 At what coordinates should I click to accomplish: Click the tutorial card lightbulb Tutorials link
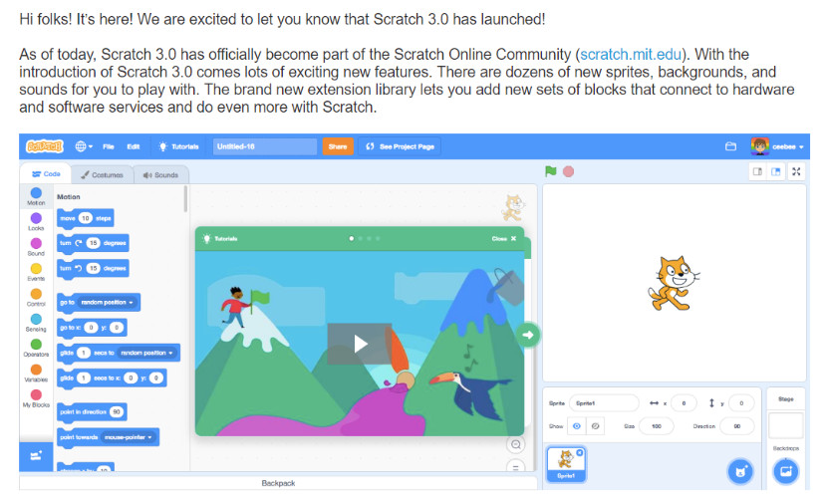tap(220, 239)
